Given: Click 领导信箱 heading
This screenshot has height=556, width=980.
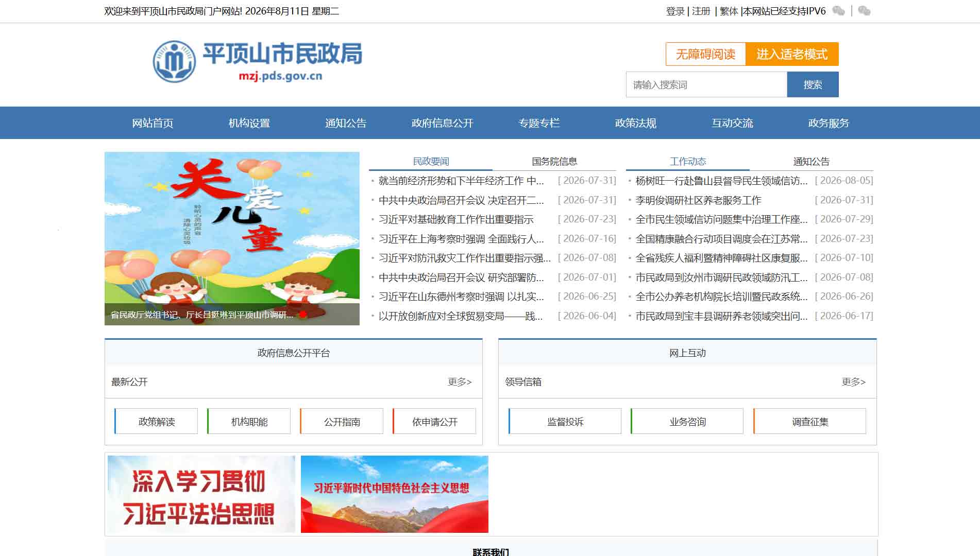Looking at the screenshot, I should click(x=523, y=381).
